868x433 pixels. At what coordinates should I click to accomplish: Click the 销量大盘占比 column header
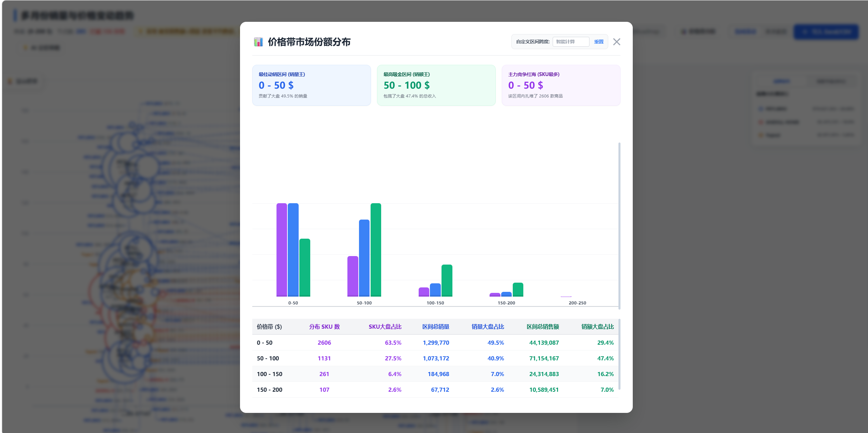pos(488,327)
